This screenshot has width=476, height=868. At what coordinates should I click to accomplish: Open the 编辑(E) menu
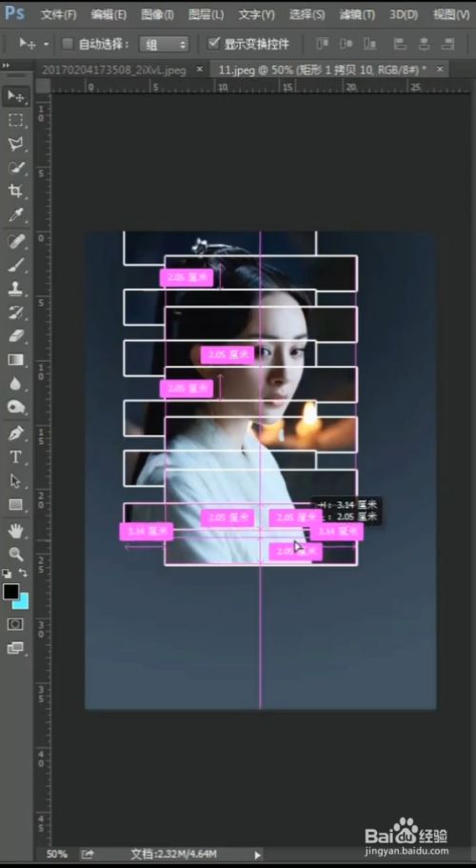pyautogui.click(x=109, y=15)
